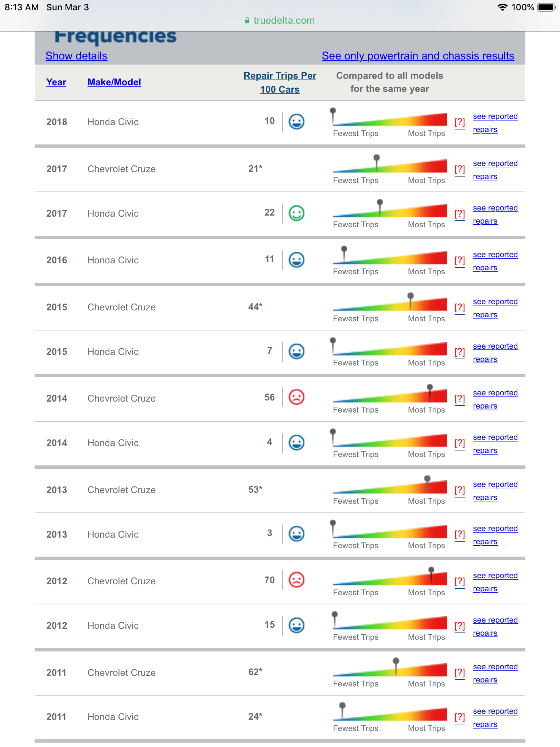This screenshot has width=560, height=747.
Task: Click the trips gauge for 2012 Chevrolet Cruze
Action: [390, 576]
